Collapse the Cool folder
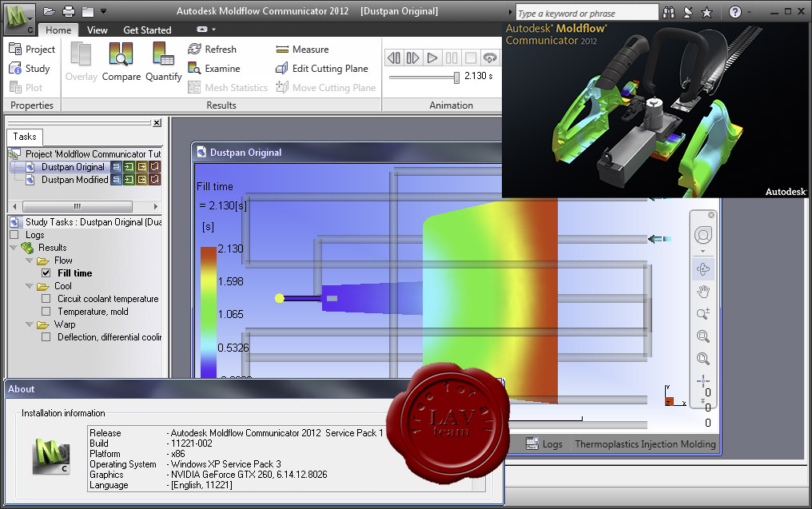 tap(29, 286)
